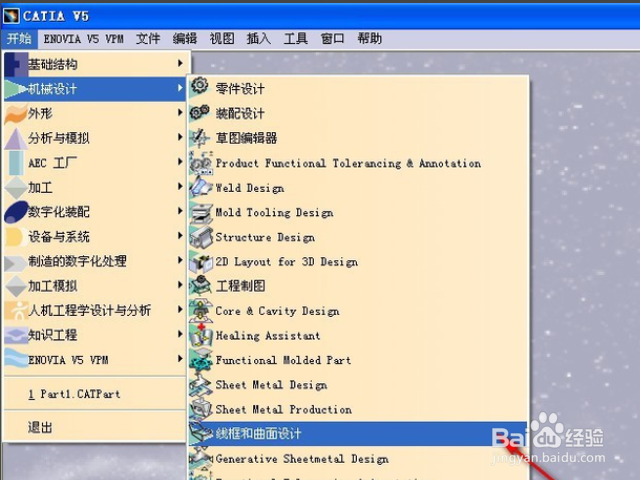The width and height of the screenshot is (640, 480).
Task: Click the 加工 diamond icon
Action: 16,188
